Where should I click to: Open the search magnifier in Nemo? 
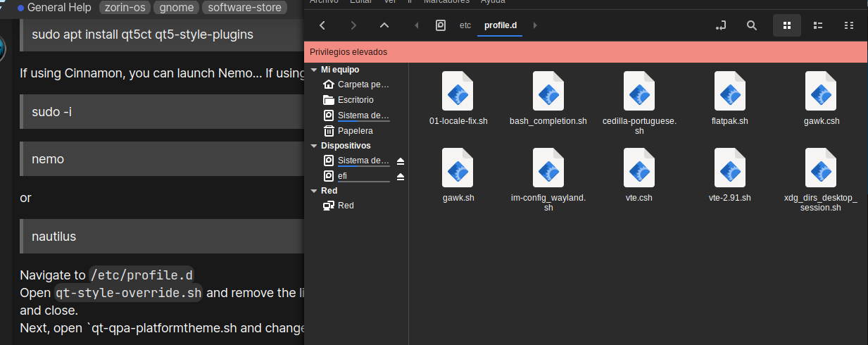tap(752, 25)
